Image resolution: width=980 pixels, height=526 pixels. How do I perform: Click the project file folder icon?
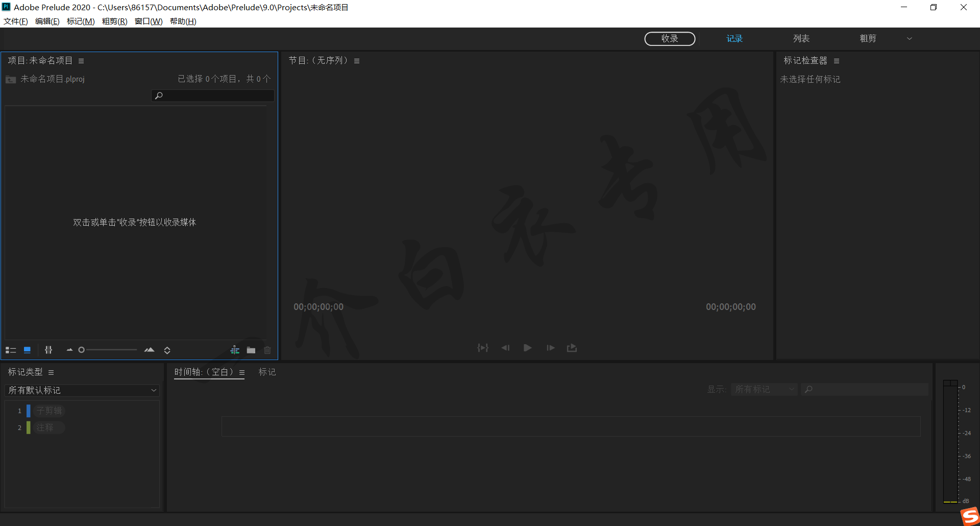[11, 79]
